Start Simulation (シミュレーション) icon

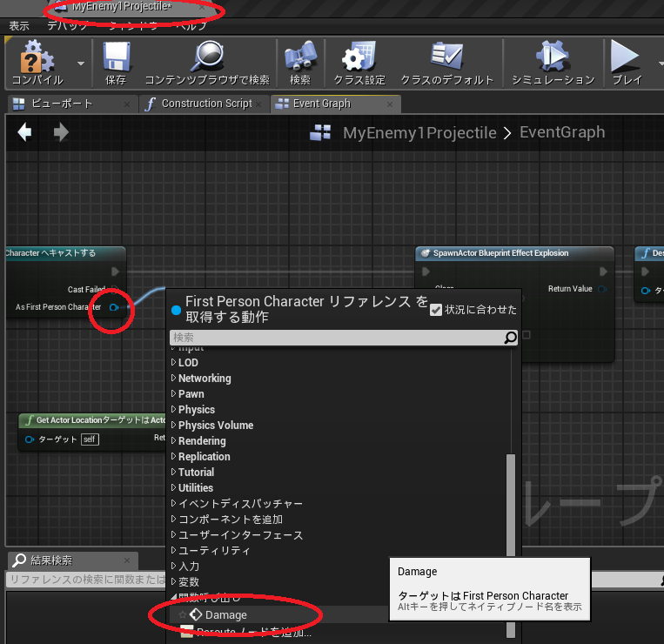point(553,56)
